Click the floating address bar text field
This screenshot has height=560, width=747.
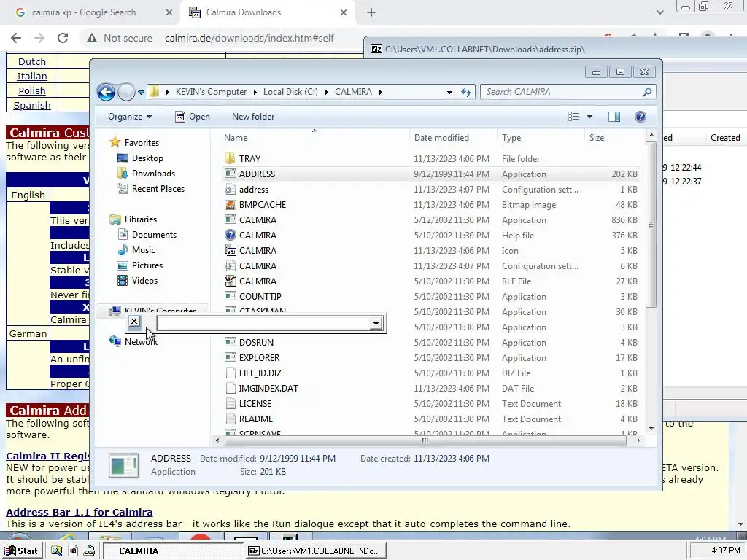pyautogui.click(x=263, y=323)
